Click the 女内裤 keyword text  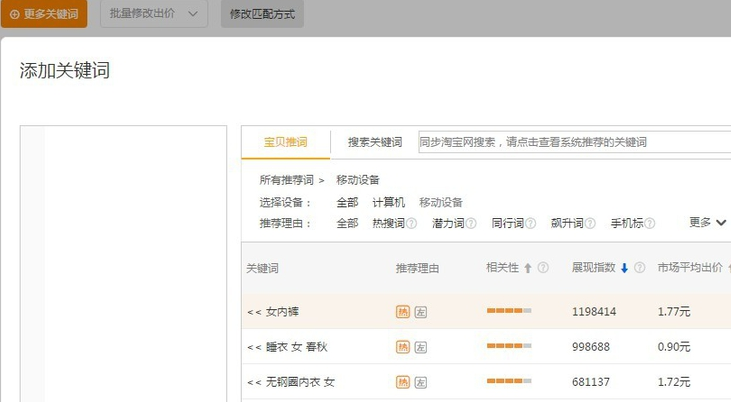pyautogui.click(x=282, y=312)
